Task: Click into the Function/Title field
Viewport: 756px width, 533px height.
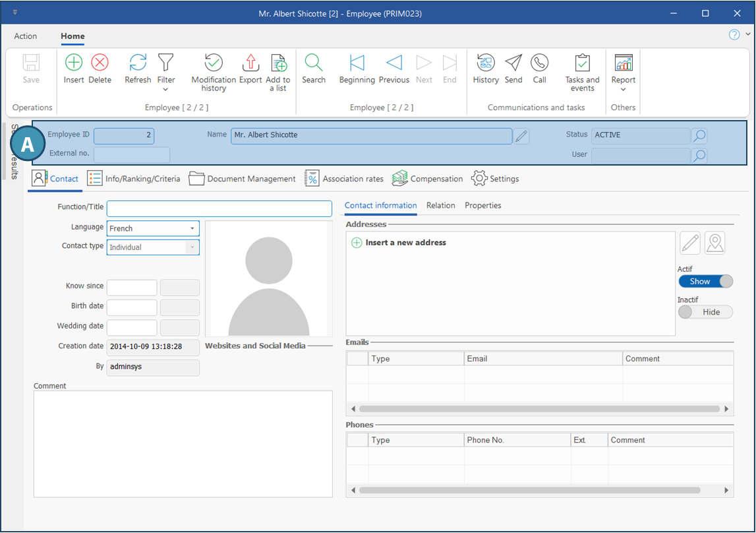Action: (219, 208)
